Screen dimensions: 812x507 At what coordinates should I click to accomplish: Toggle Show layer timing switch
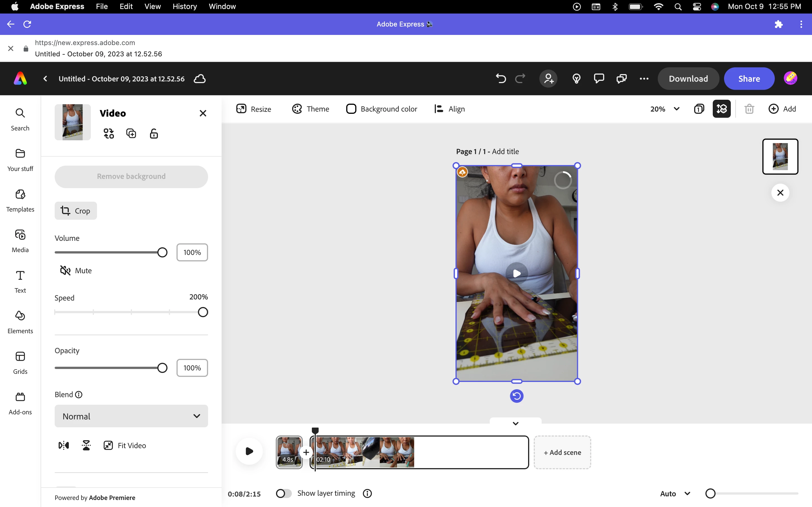(284, 493)
